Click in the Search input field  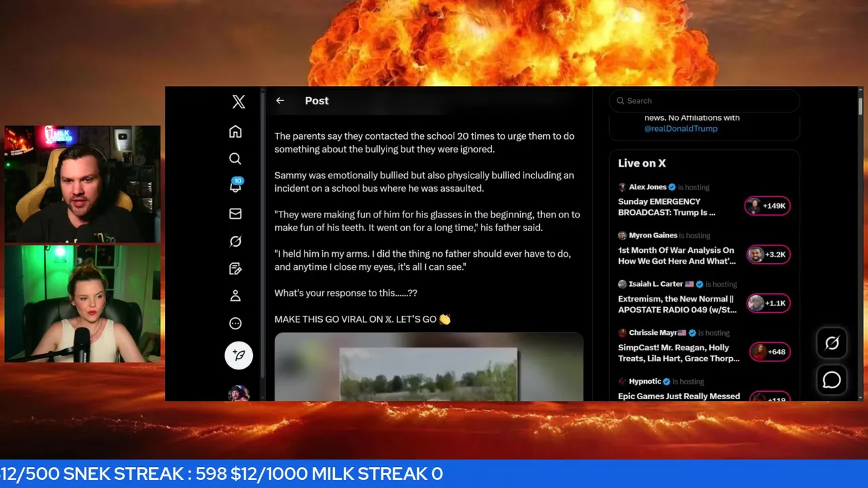tap(704, 101)
